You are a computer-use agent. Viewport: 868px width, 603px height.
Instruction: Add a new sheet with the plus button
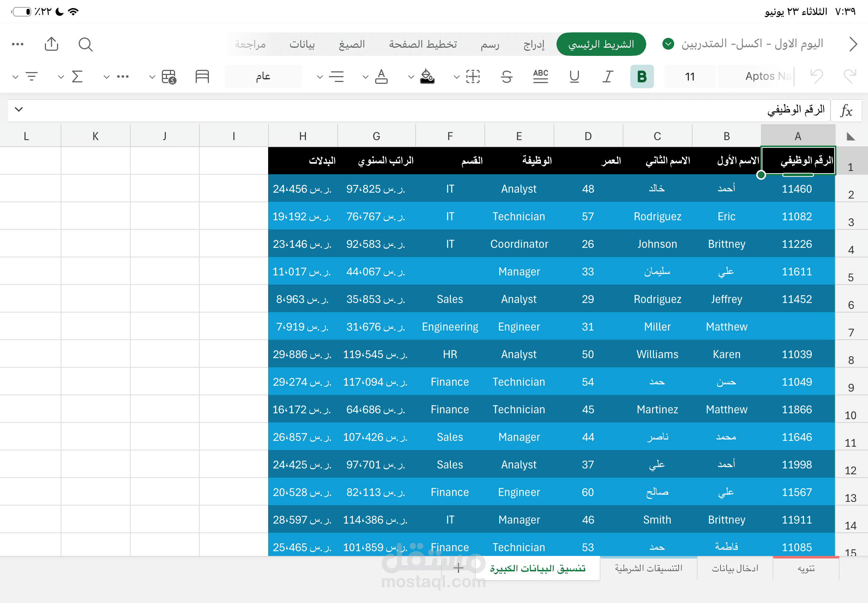click(458, 568)
